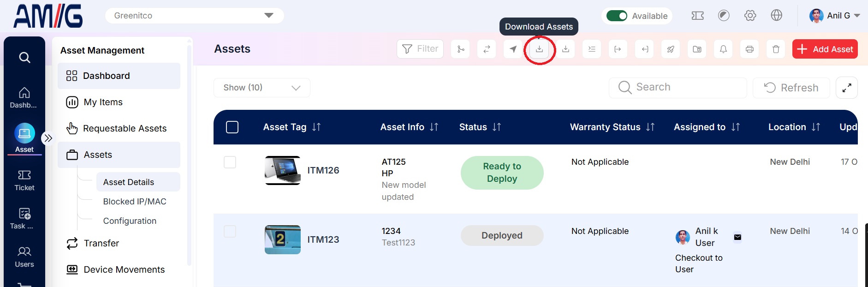Expand the sidebar using the double-chevron button
Screen dimensions: 868x287
point(48,138)
